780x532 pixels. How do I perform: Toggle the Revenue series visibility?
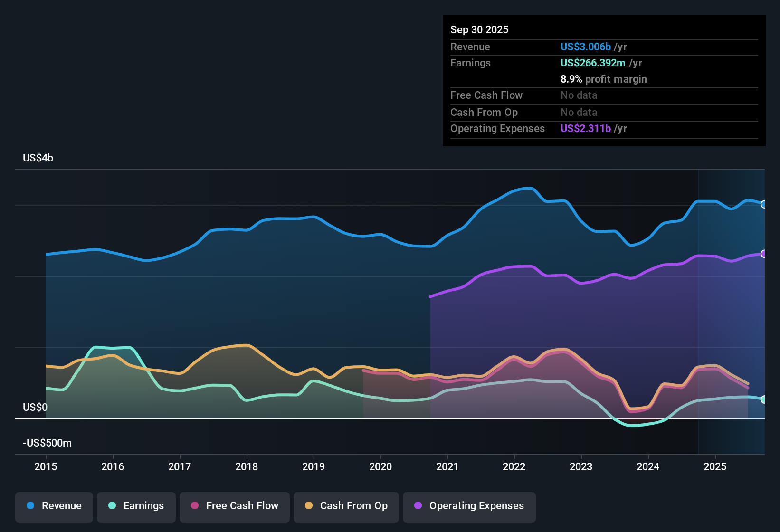54,506
